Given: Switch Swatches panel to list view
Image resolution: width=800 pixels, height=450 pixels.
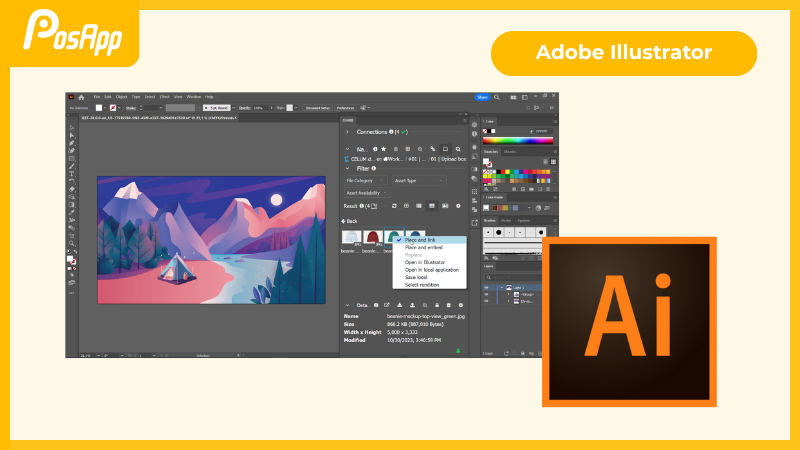Looking at the screenshot, I should 545,162.
